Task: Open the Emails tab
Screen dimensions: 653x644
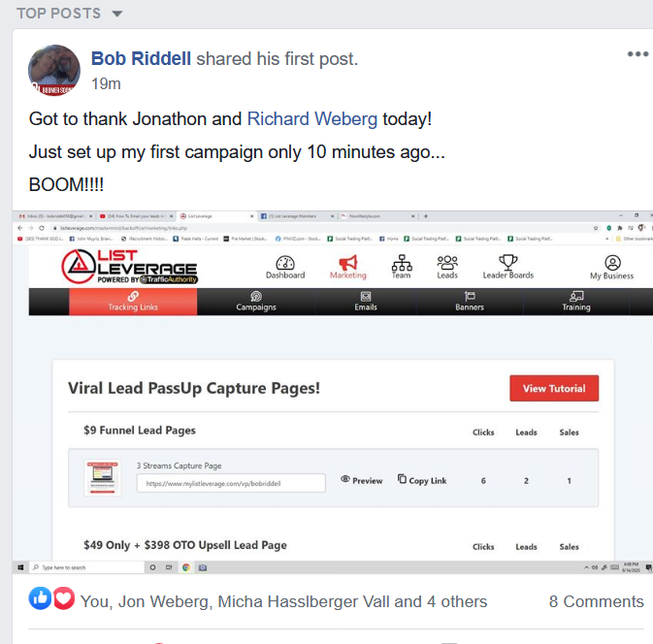Action: pyautogui.click(x=366, y=302)
